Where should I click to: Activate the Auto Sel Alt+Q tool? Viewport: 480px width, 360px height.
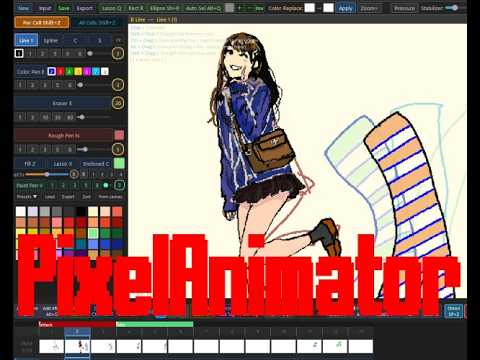[203, 8]
